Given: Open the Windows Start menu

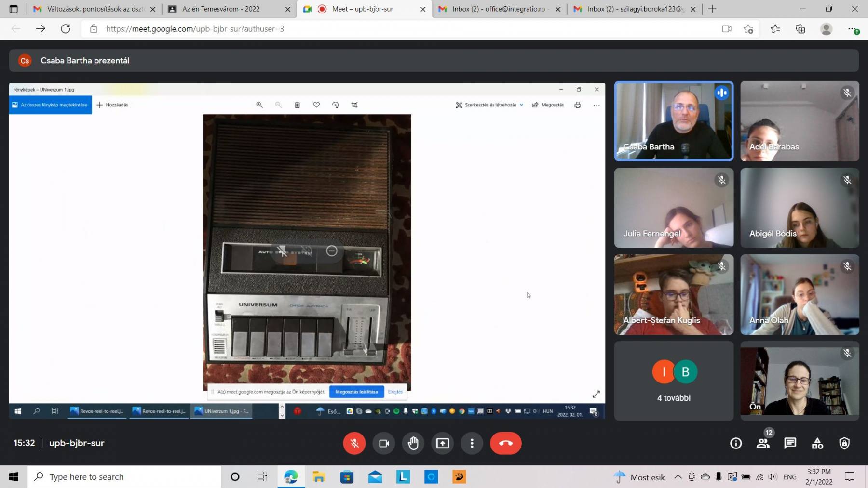Looking at the screenshot, I should (x=14, y=477).
